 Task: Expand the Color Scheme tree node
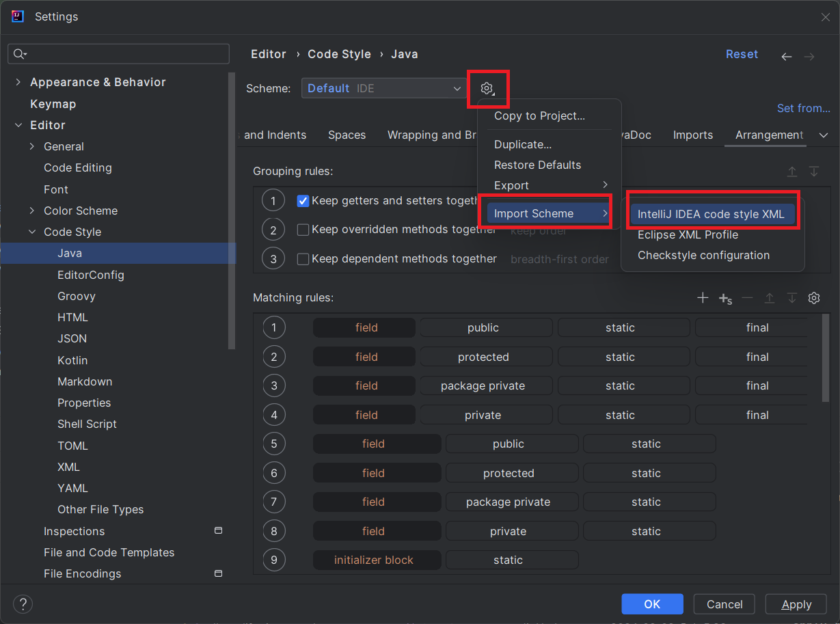tap(32, 211)
